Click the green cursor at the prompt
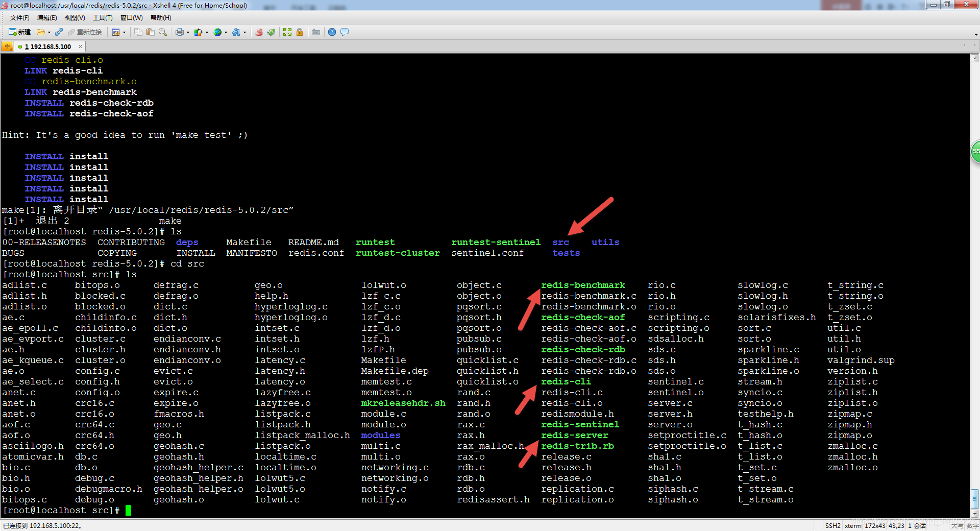980x531 pixels. [x=128, y=511]
